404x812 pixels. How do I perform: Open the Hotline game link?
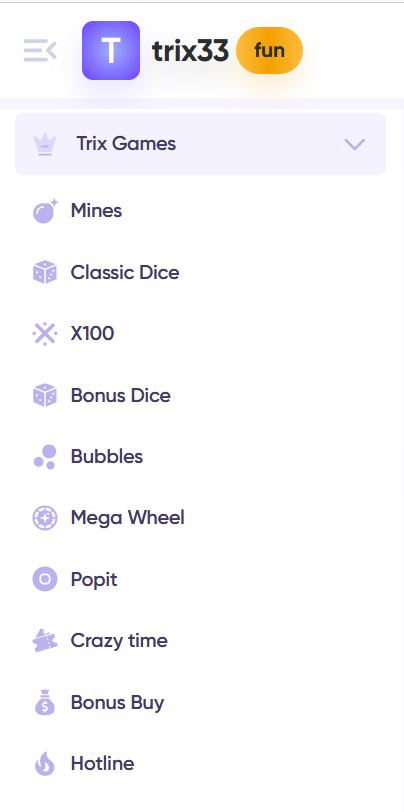coord(103,763)
